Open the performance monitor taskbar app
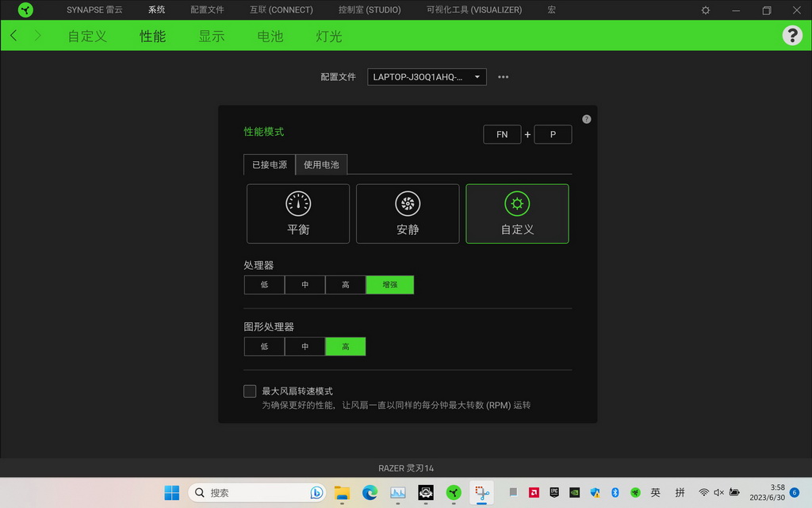 point(398,492)
